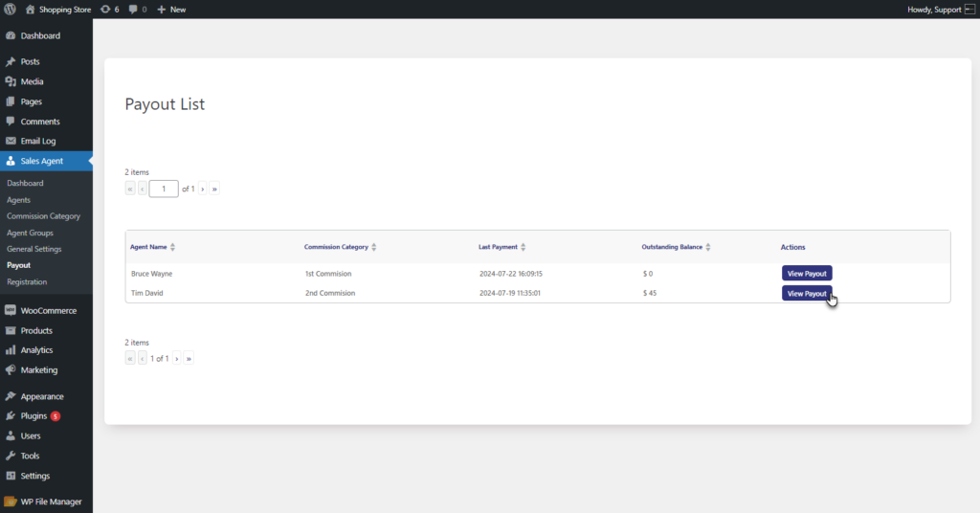Viewport: 980px width, 513px height.
Task: Click the Posts pin icon
Action: pyautogui.click(x=11, y=62)
